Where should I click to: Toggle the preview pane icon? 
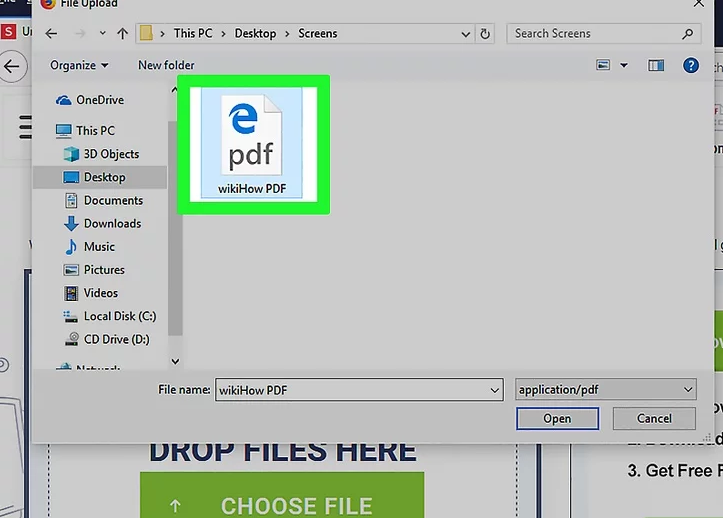click(656, 65)
